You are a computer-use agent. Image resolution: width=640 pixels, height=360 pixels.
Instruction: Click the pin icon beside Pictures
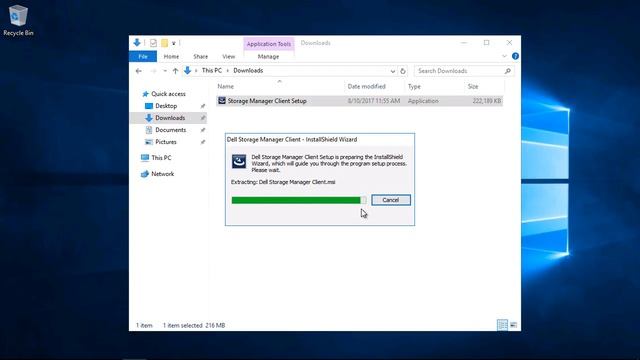pyautogui.click(x=202, y=142)
